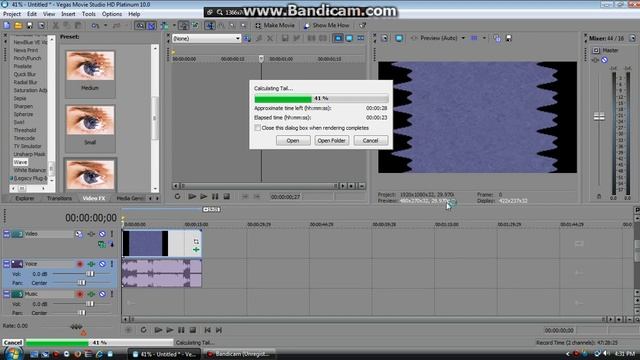Select the Wave effect in the list
The width and height of the screenshot is (640, 360).
[20, 162]
